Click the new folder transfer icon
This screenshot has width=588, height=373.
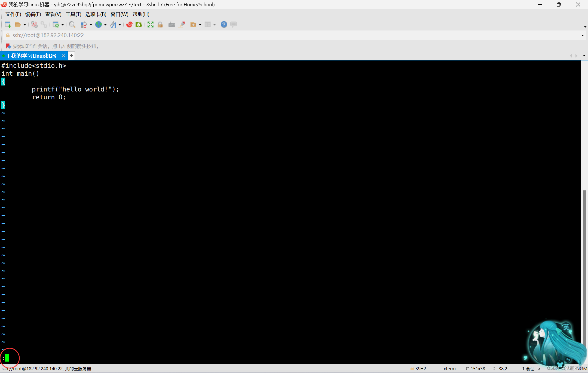tap(193, 25)
